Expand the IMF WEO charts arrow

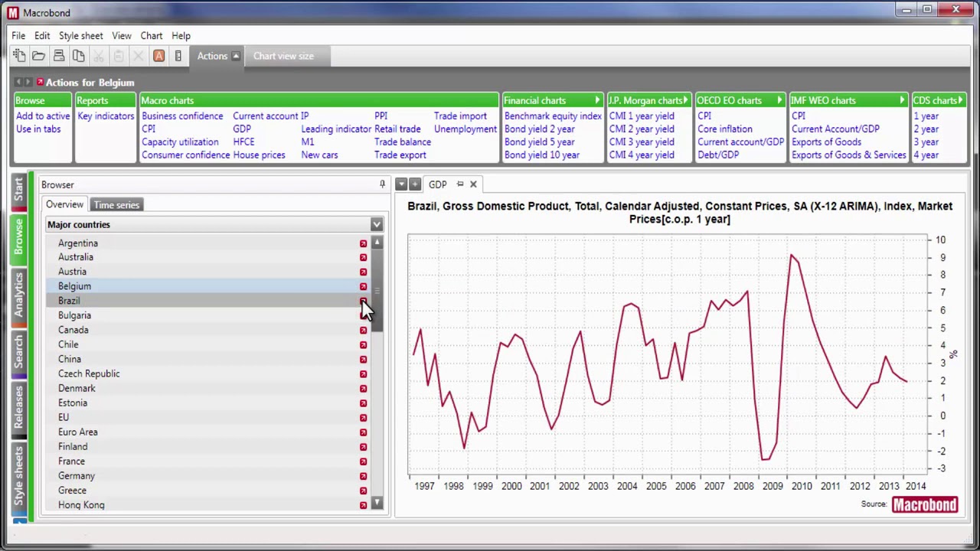[x=902, y=100]
